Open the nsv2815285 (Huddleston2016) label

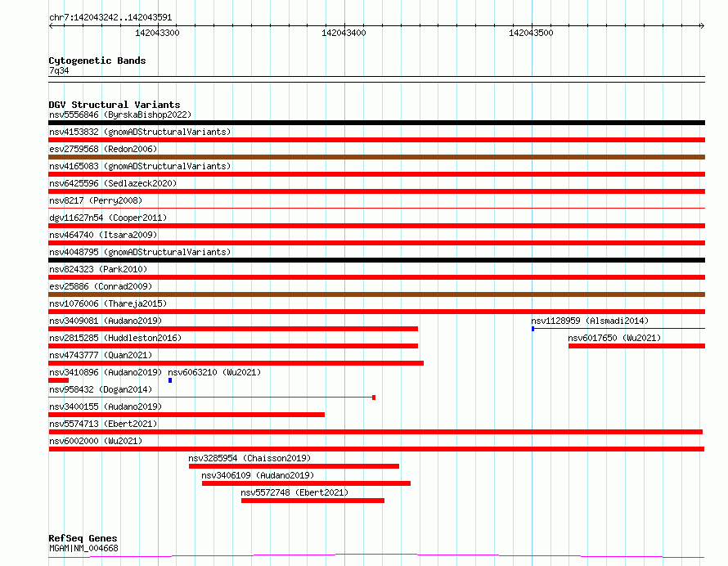[115, 338]
